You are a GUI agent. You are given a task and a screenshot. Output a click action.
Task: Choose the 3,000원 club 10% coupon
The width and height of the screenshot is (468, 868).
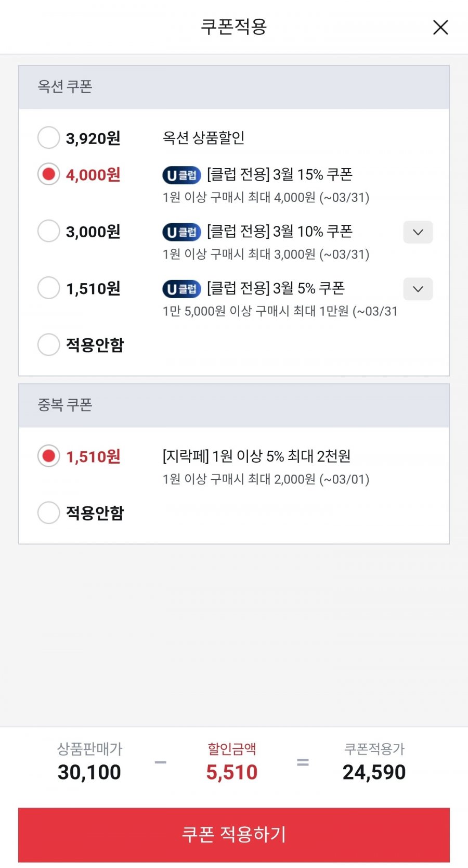tap(49, 231)
